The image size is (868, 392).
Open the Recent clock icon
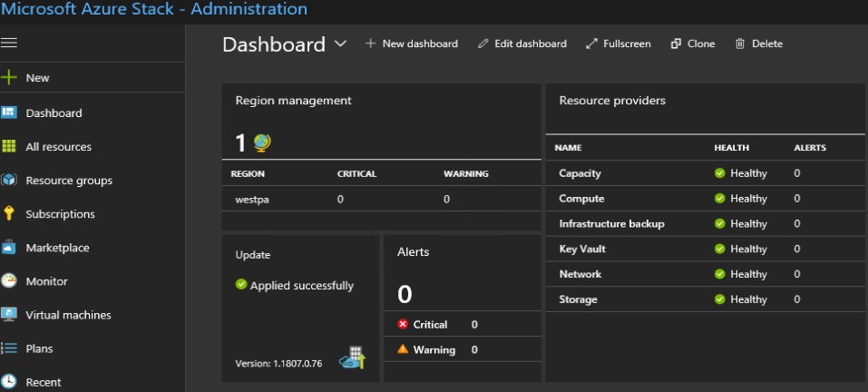click(x=10, y=382)
